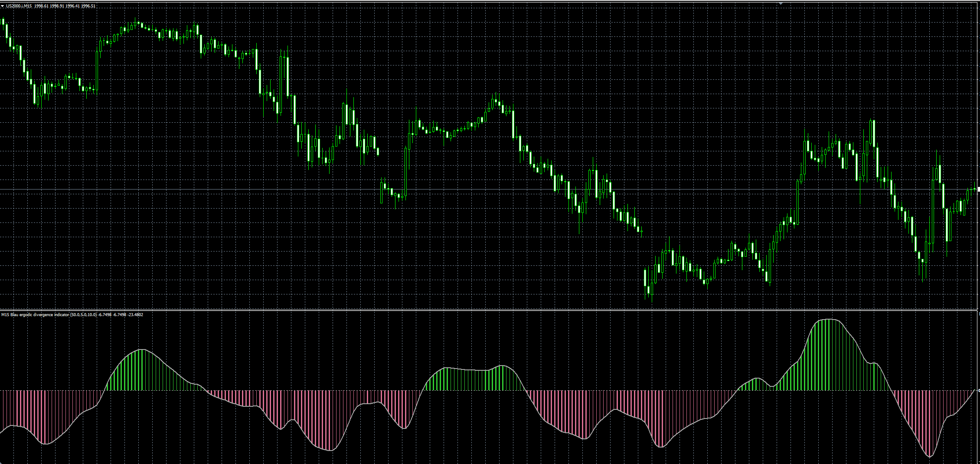The width and height of the screenshot is (980, 464).
Task: Open the dropdown arrow beside US2000.i,M15
Action: (2, 6)
